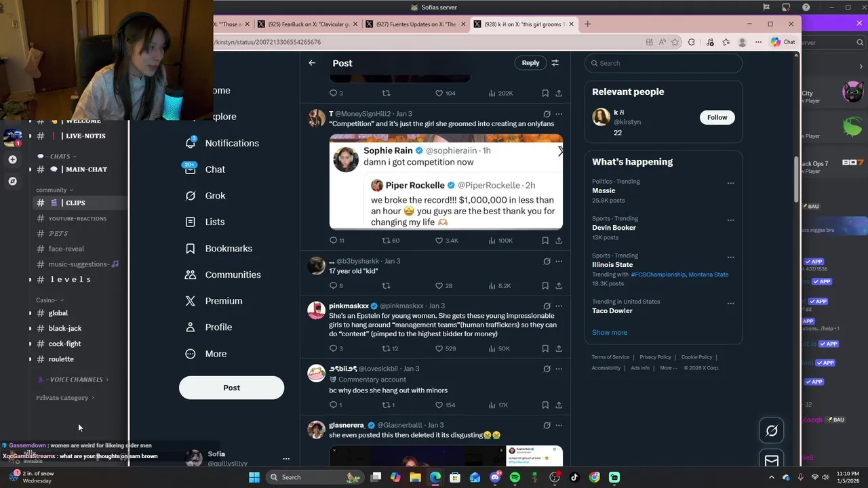Click Windows Start button

click(254, 477)
